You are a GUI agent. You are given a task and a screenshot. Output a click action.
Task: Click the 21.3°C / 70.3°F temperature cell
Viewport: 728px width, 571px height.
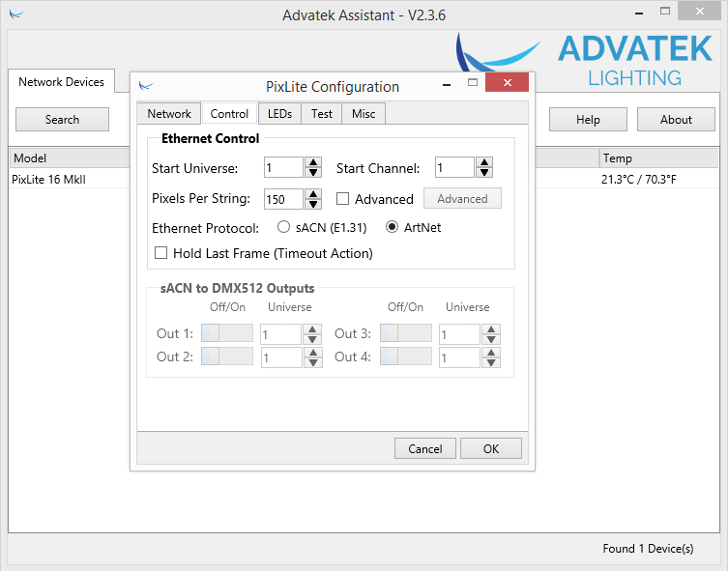point(638,179)
